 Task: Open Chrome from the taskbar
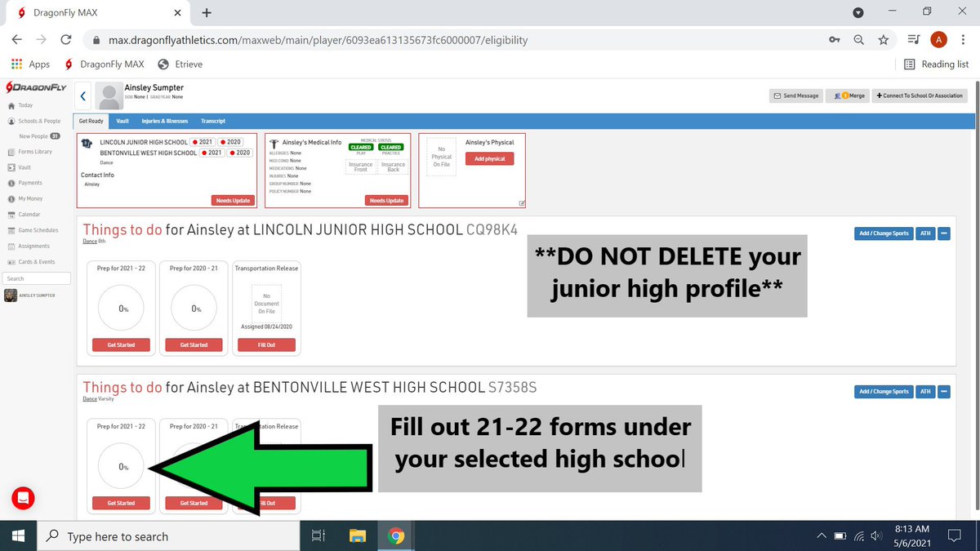click(x=396, y=536)
